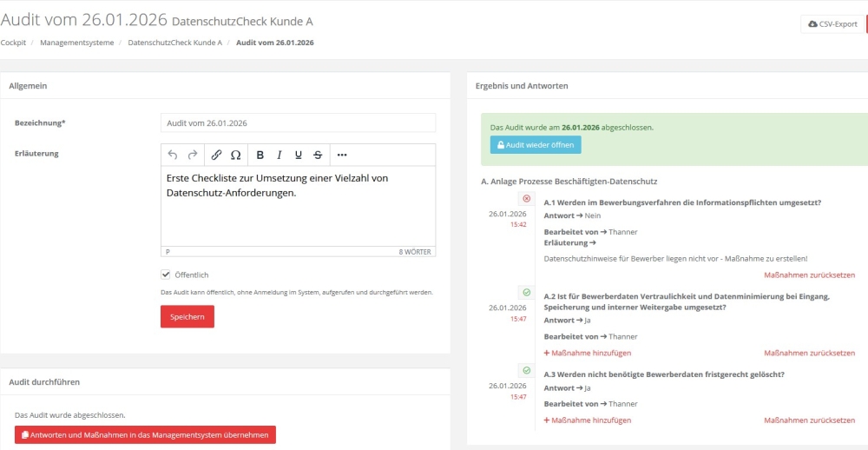868x450 pixels.
Task: Click the undo icon in editor toolbar
Action: click(x=173, y=155)
